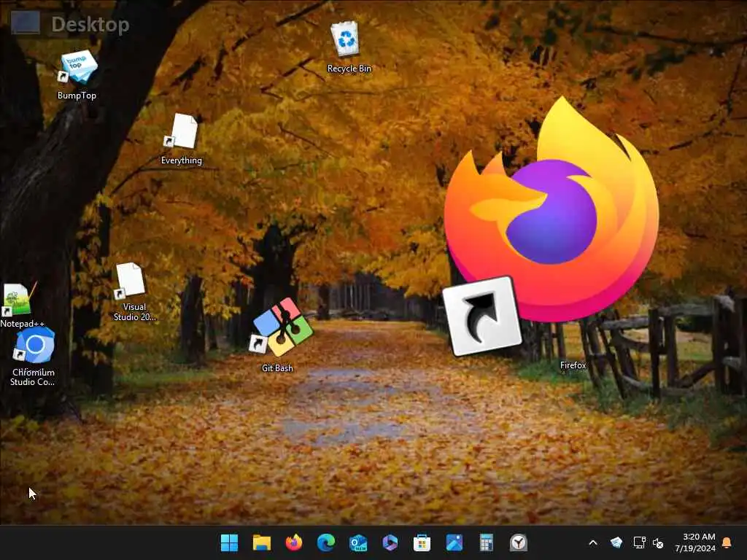Click the "Recycle Bin" label text

coord(349,68)
